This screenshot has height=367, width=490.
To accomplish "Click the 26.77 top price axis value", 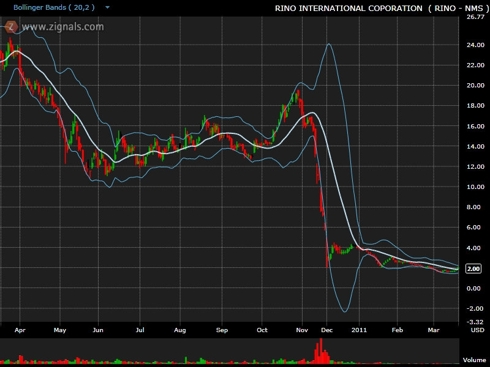I will click(x=475, y=17).
